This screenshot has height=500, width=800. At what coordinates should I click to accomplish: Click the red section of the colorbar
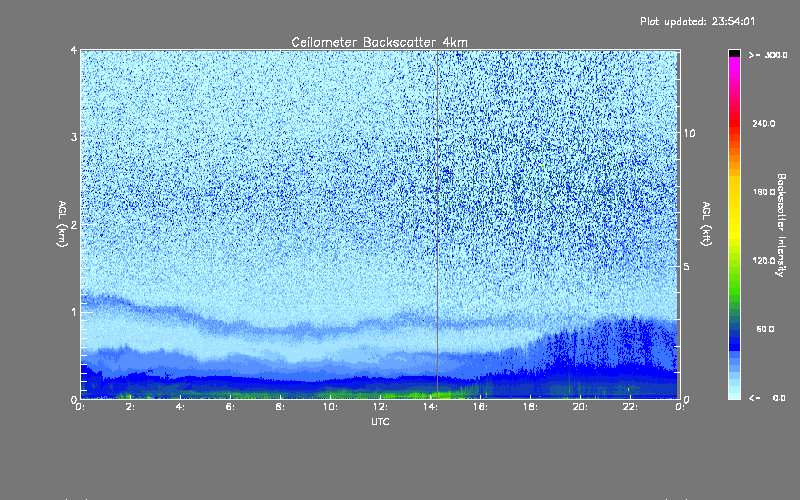tap(734, 120)
